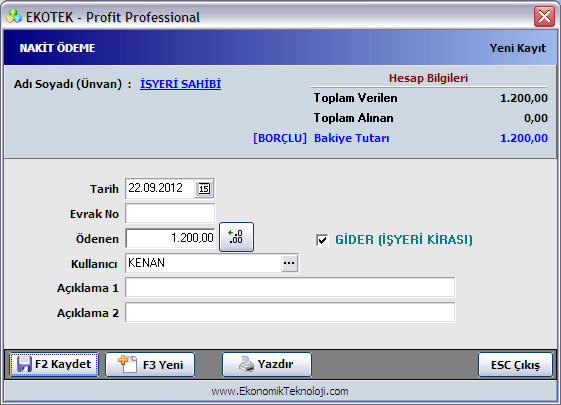Screen dimensions: 561x405
Task: Click the Kullanıcı field showing KENAN
Action: pos(204,263)
